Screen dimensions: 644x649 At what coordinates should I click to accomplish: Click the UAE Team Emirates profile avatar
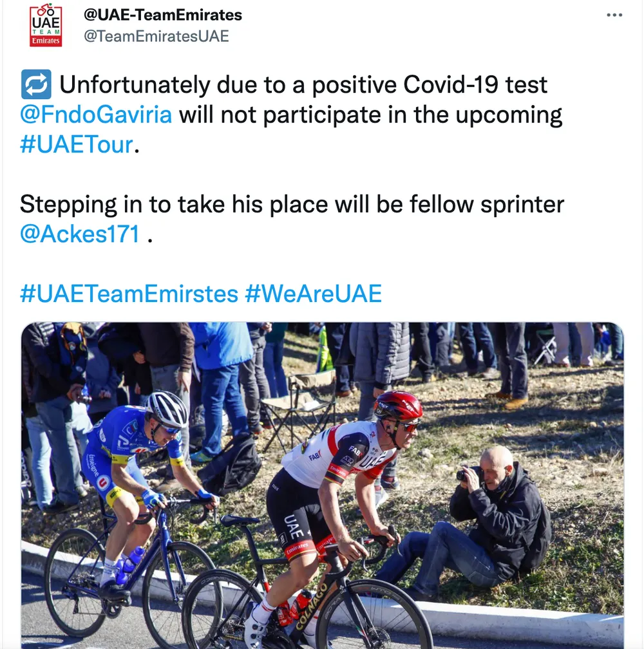(x=46, y=25)
